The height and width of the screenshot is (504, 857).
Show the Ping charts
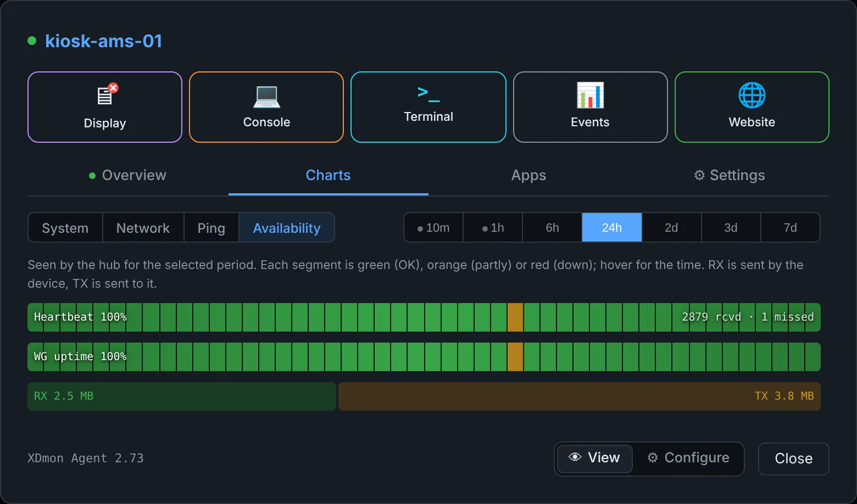[212, 228]
